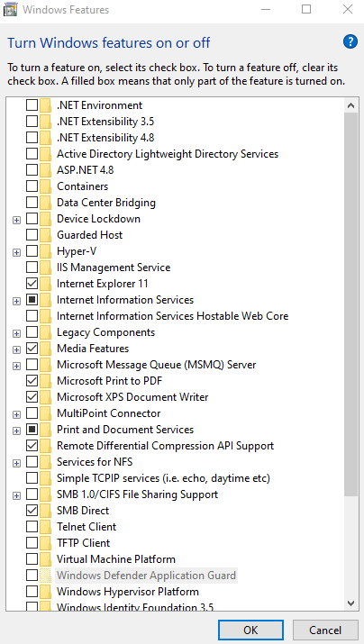
Task: Select the Windows Identity Foundation 3.5 label
Action: [x=135, y=607]
